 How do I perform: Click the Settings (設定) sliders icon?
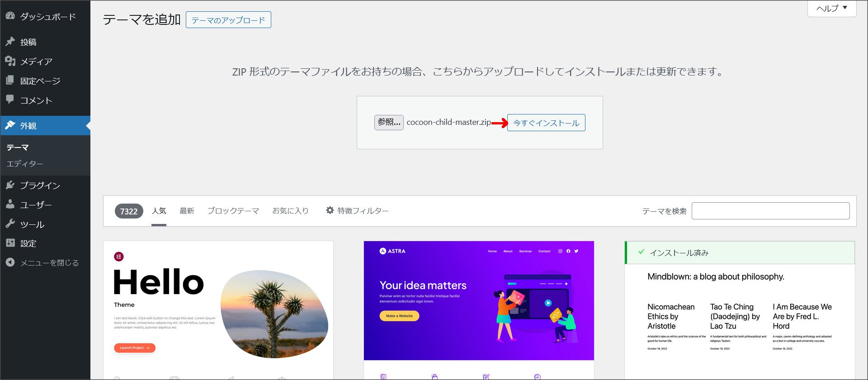(x=10, y=243)
